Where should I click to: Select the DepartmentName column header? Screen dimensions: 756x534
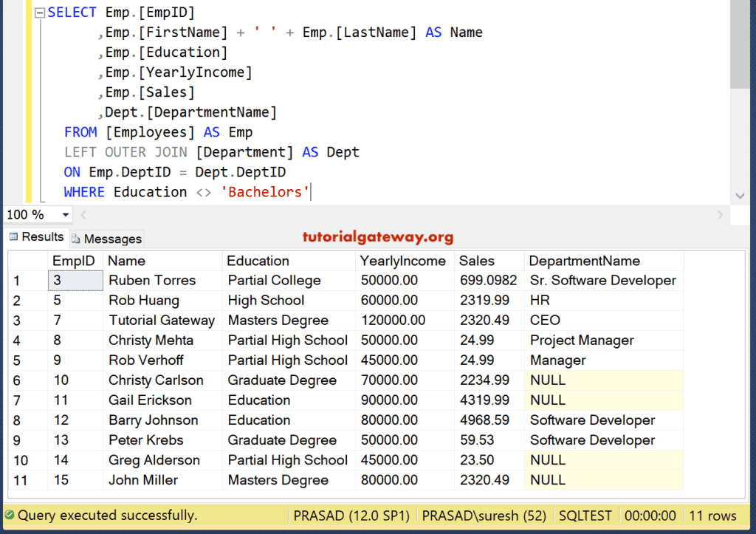click(584, 261)
